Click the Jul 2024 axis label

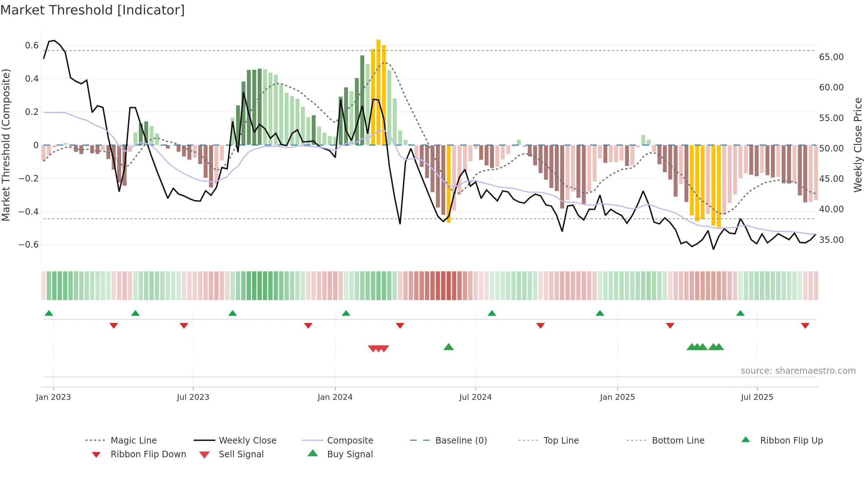tap(476, 397)
